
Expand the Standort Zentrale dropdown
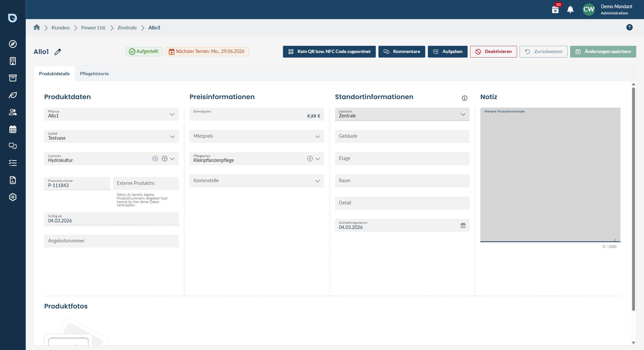[402, 114]
